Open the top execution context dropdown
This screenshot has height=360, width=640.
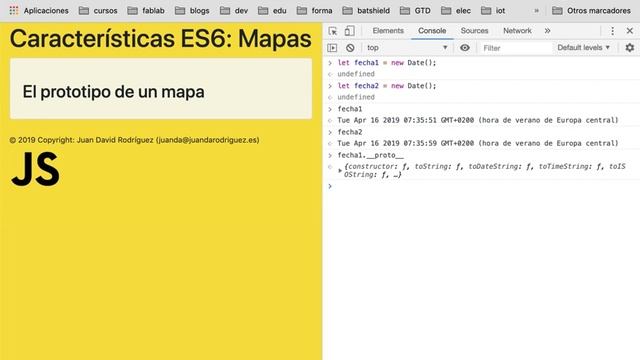pos(407,48)
